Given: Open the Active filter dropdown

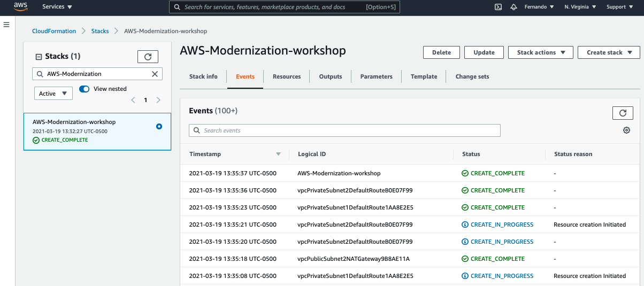Looking at the screenshot, I should pyautogui.click(x=53, y=94).
